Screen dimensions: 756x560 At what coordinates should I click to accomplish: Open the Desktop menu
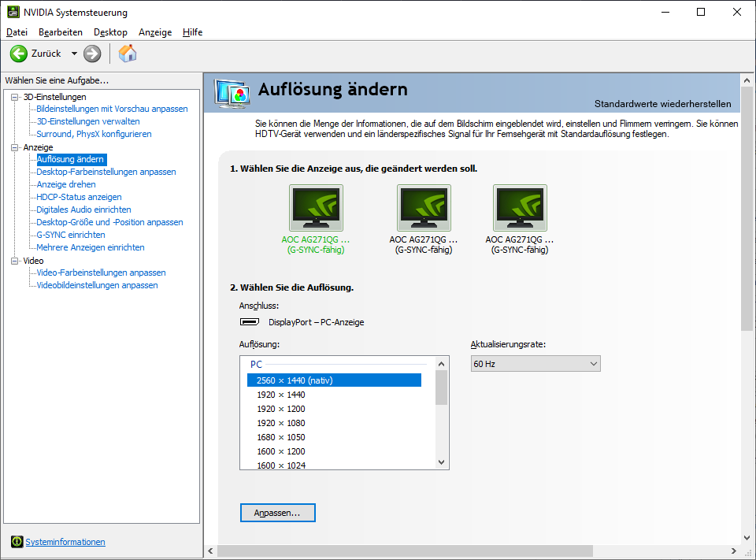coord(110,32)
